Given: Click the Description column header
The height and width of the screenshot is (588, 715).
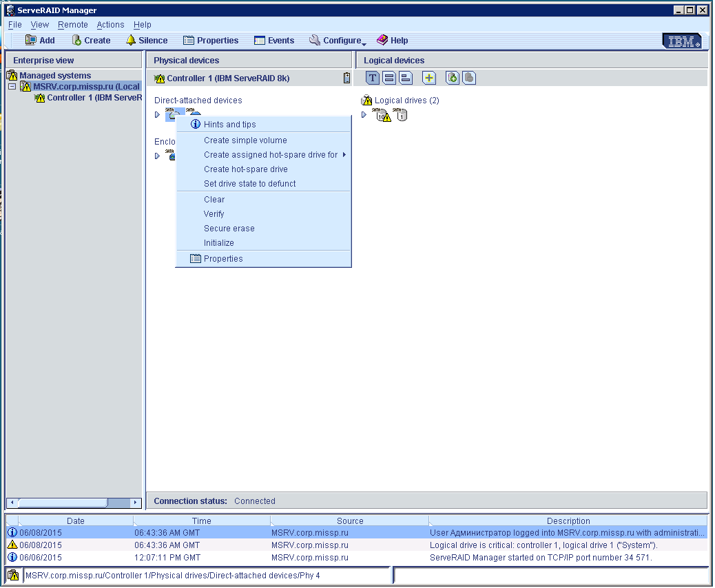Looking at the screenshot, I should point(568,521).
